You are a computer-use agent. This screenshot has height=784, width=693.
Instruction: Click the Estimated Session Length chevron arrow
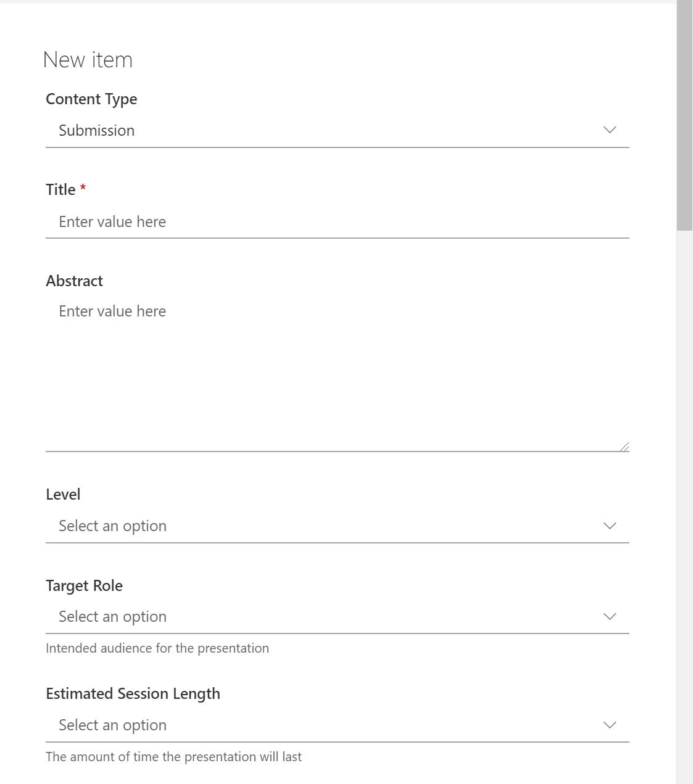610,725
